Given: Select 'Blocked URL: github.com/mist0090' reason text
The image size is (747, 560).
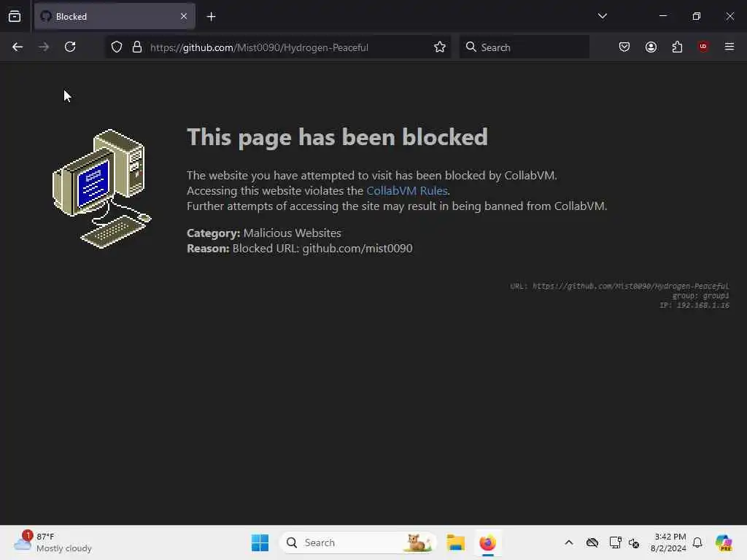Looking at the screenshot, I should tap(322, 248).
